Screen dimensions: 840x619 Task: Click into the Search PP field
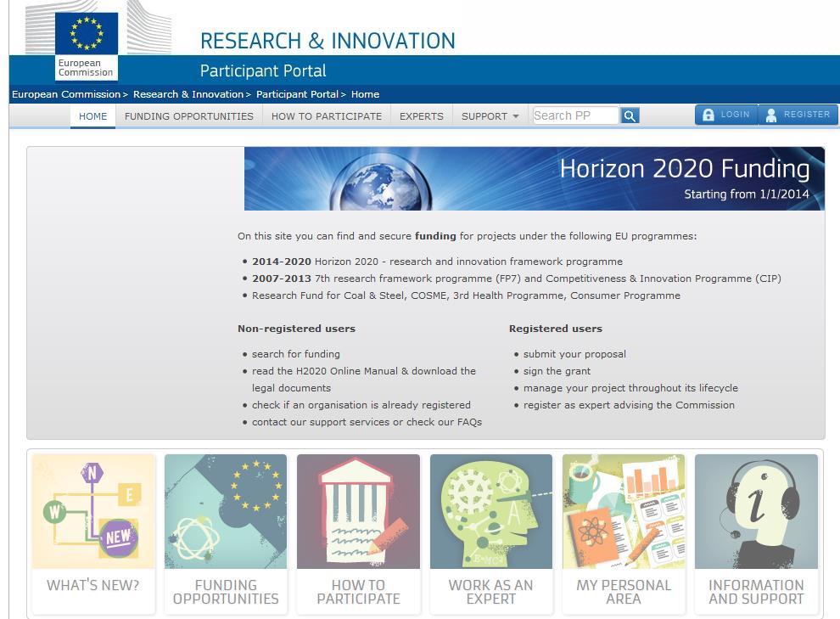576,115
